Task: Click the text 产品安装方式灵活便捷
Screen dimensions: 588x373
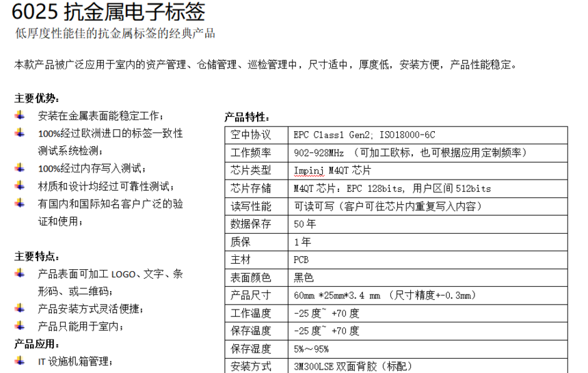Action: [x=90, y=309]
